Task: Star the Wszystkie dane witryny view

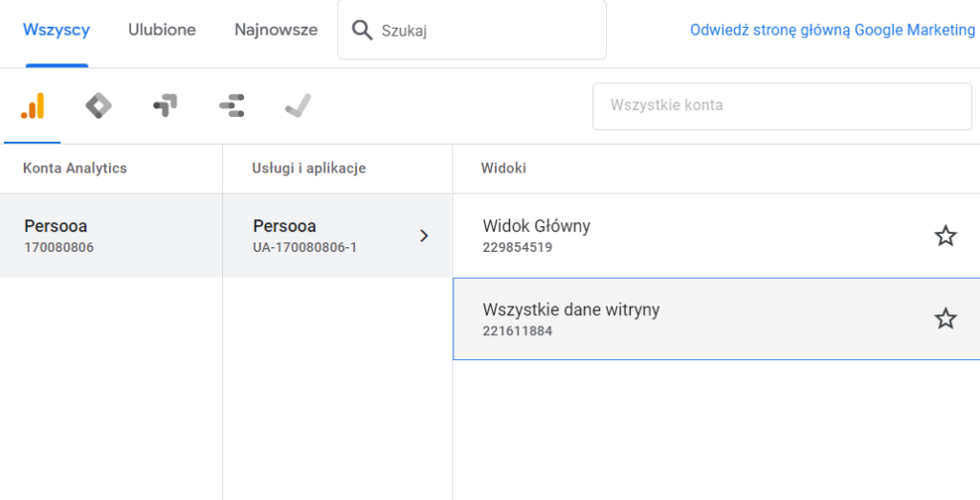Action: [x=945, y=319]
